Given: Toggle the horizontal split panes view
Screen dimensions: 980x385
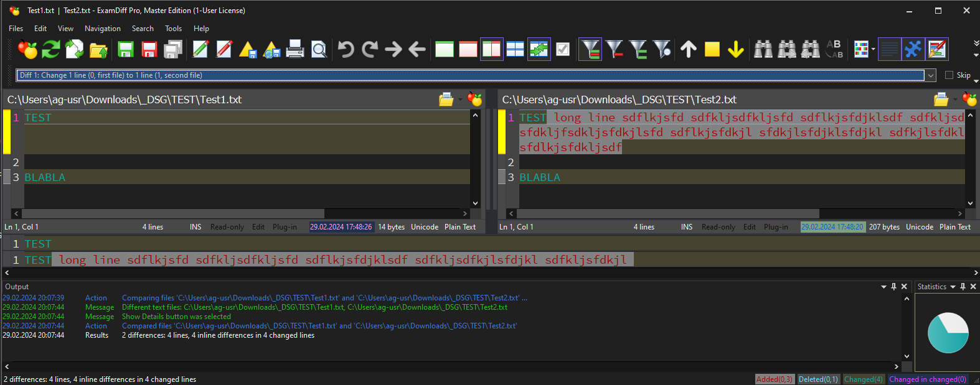Looking at the screenshot, I should click(516, 49).
